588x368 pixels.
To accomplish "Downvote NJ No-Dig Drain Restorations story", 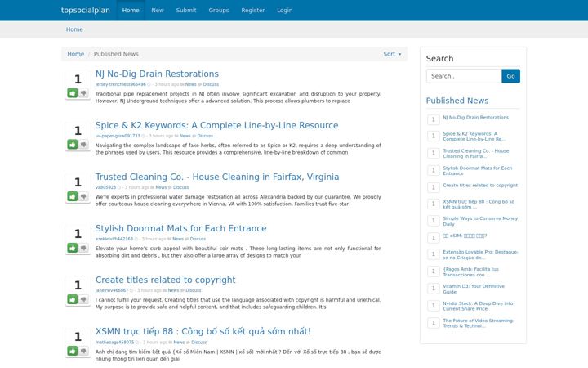I will tap(83, 92).
